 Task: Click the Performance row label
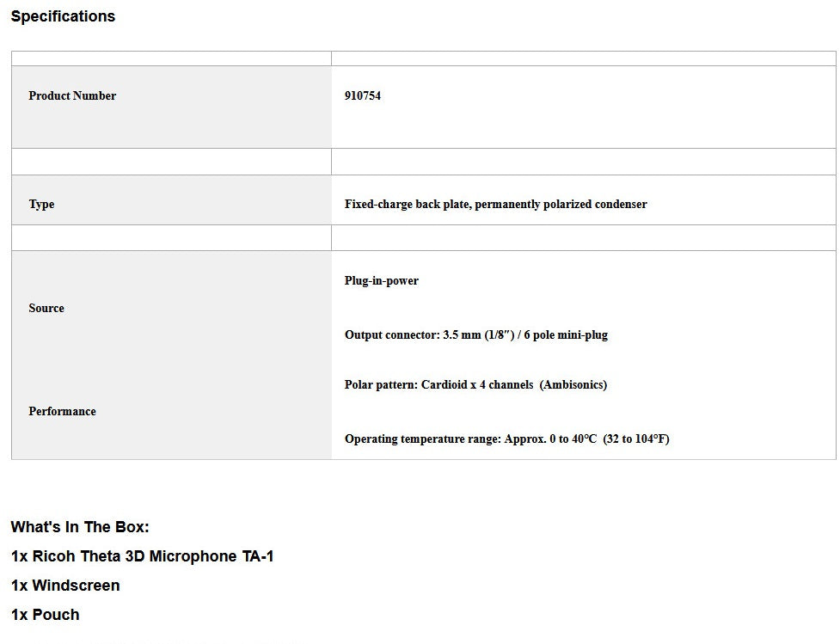pyautogui.click(x=62, y=412)
